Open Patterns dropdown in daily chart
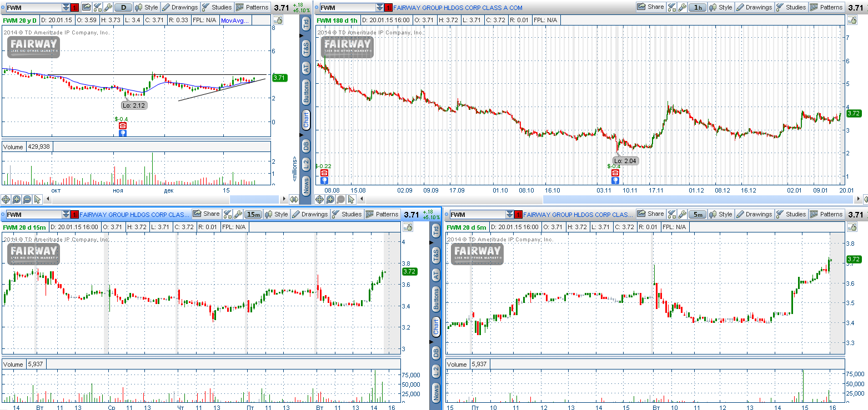 (x=252, y=8)
